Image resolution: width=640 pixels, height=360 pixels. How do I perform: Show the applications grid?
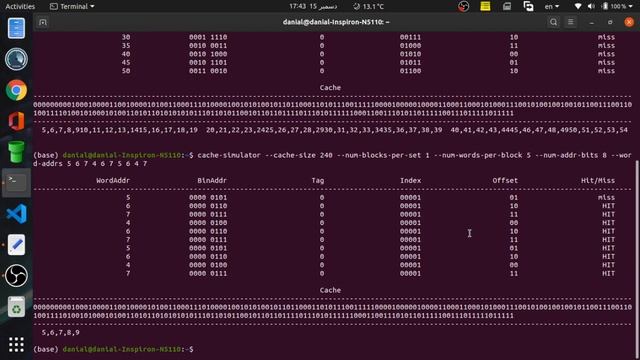(16, 344)
